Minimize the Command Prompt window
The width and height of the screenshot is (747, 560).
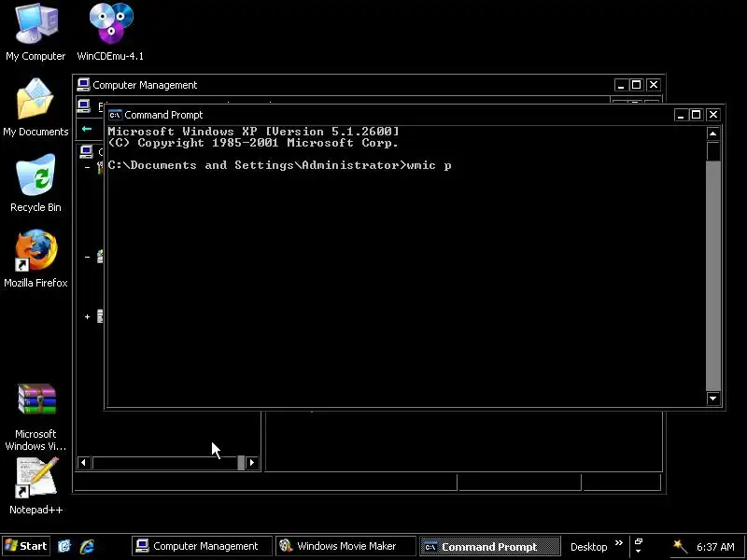pos(681,115)
